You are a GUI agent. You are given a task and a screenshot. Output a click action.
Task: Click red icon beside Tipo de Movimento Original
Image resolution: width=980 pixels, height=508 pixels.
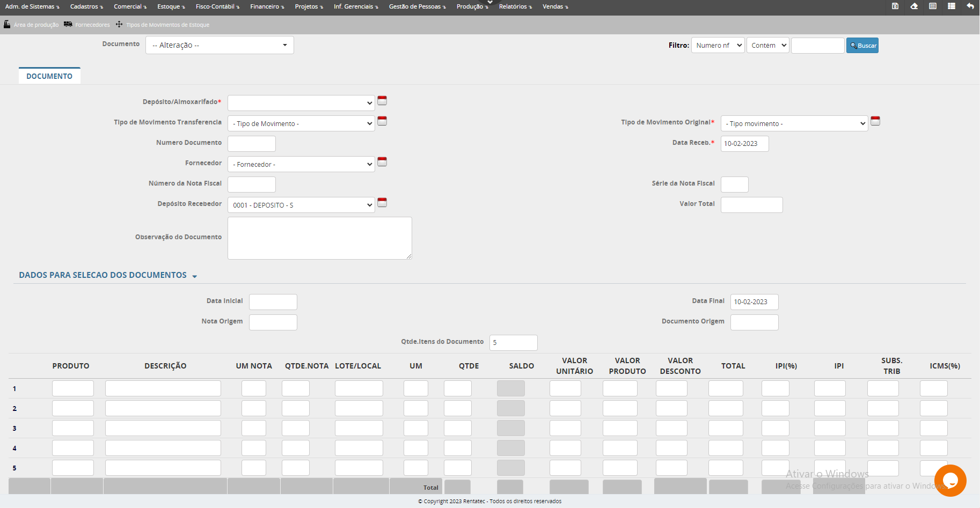[875, 121]
